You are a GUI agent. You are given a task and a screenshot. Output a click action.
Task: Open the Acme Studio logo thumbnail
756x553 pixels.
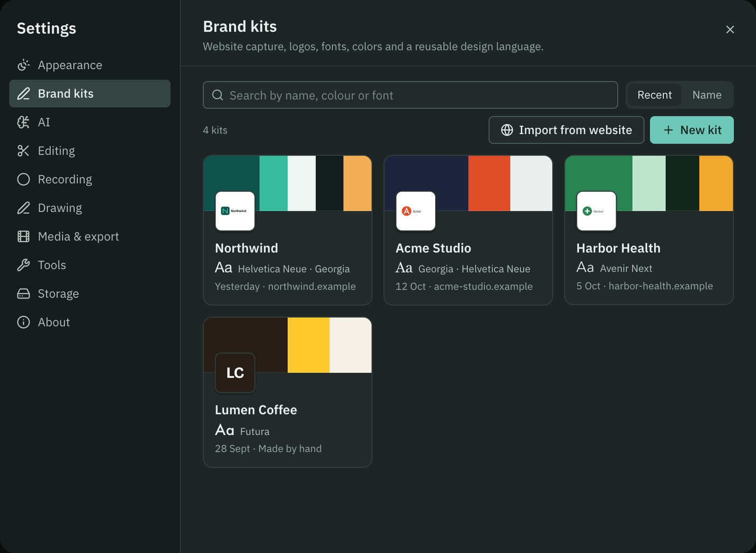(416, 211)
